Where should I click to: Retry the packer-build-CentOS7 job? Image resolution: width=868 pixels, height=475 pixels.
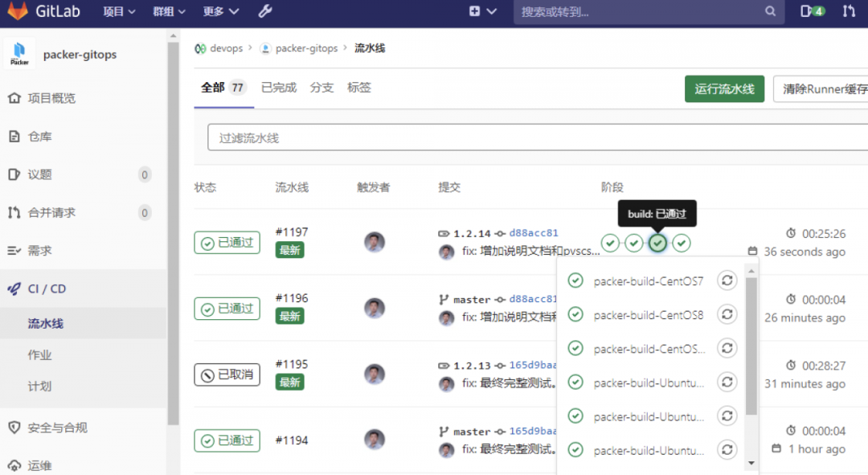click(x=727, y=280)
